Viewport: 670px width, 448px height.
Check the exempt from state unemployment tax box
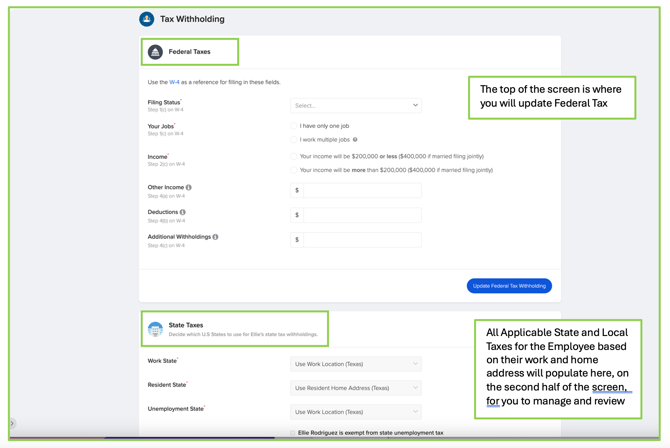point(293,433)
